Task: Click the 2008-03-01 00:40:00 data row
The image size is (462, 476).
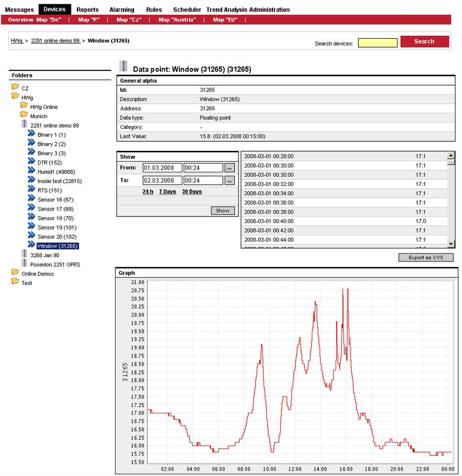Action: click(x=344, y=221)
